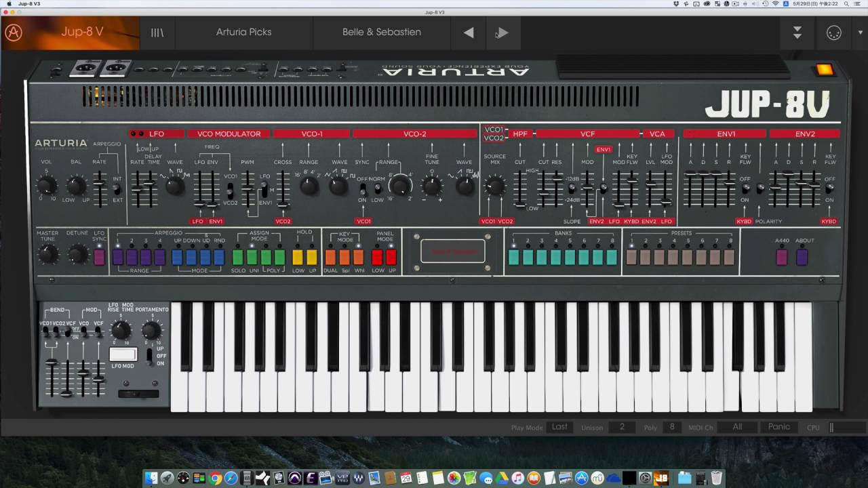Toggle HOLD UP yellow button
This screenshot has width=868, height=488.
click(312, 257)
